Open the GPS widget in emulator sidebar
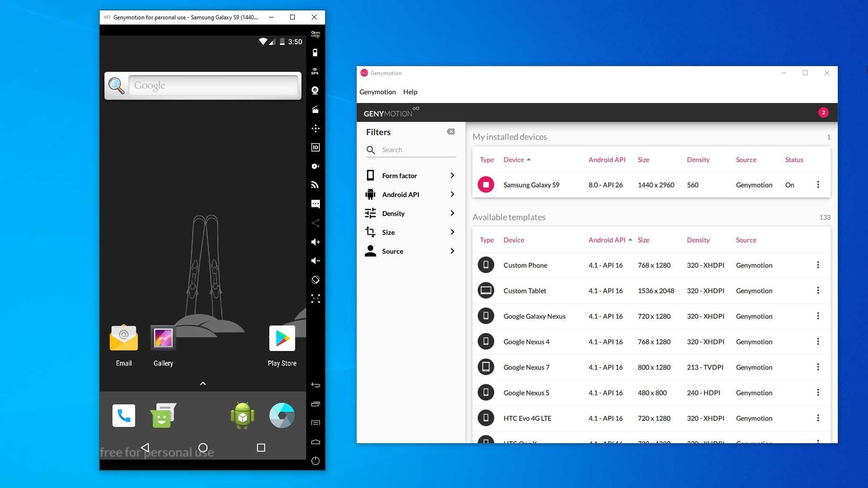Viewport: 868px width, 488px height. coord(315,71)
